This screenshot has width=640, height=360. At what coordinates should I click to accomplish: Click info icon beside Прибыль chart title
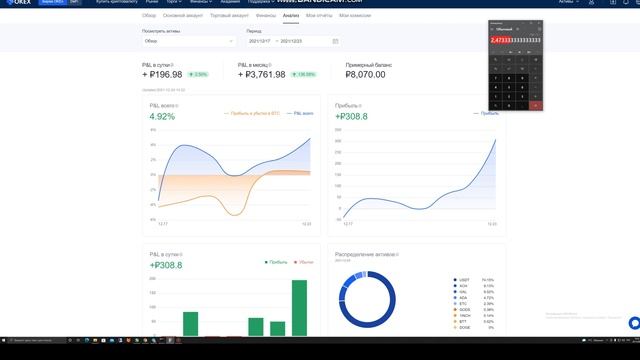point(360,106)
